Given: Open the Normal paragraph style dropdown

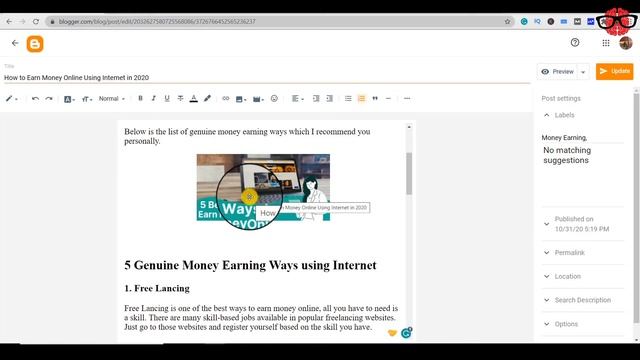Looking at the screenshot, I should (x=111, y=98).
